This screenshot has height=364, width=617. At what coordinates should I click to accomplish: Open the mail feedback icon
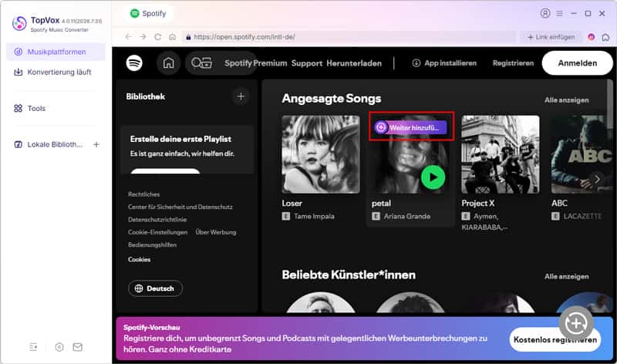(78, 347)
